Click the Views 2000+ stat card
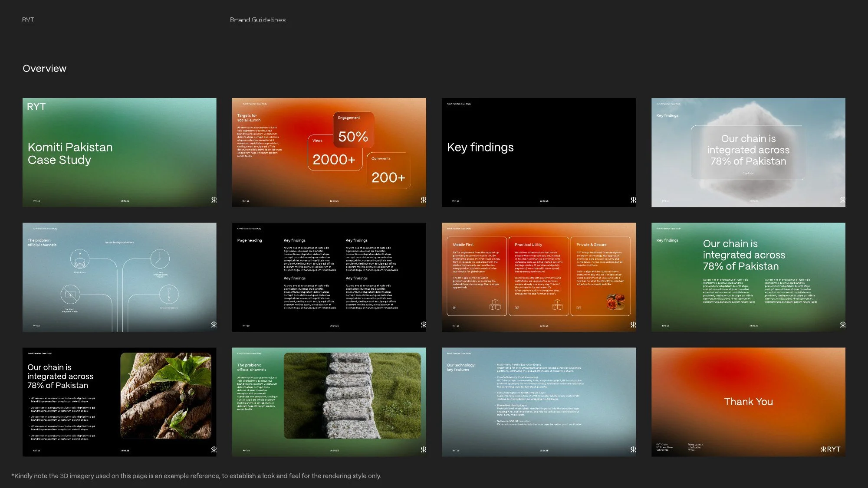The width and height of the screenshot is (868, 488). [x=335, y=153]
